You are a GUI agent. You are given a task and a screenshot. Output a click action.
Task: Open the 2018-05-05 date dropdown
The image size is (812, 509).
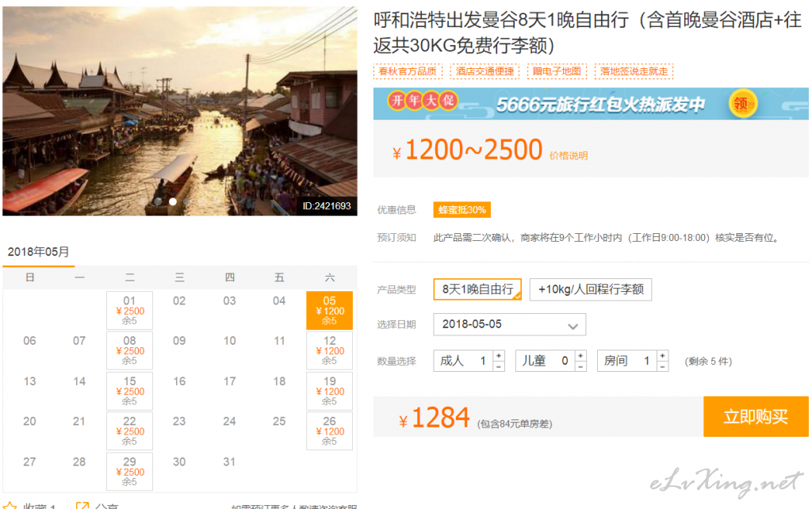(x=510, y=324)
